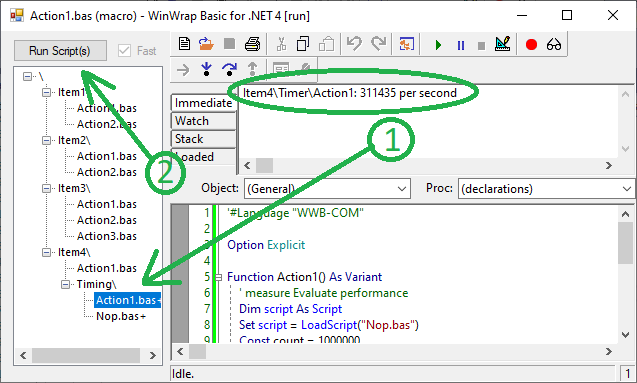The image size is (637, 383).
Task: Toggle the Fast checkbox
Action: click(124, 51)
